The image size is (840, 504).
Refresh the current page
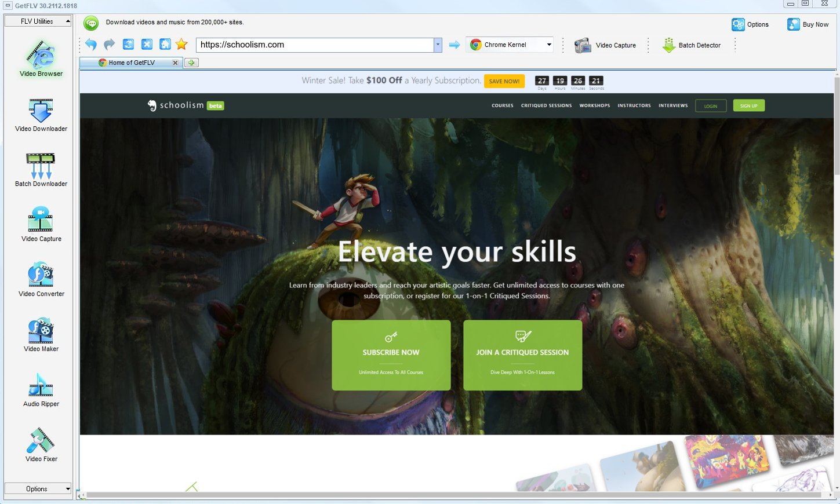click(128, 45)
